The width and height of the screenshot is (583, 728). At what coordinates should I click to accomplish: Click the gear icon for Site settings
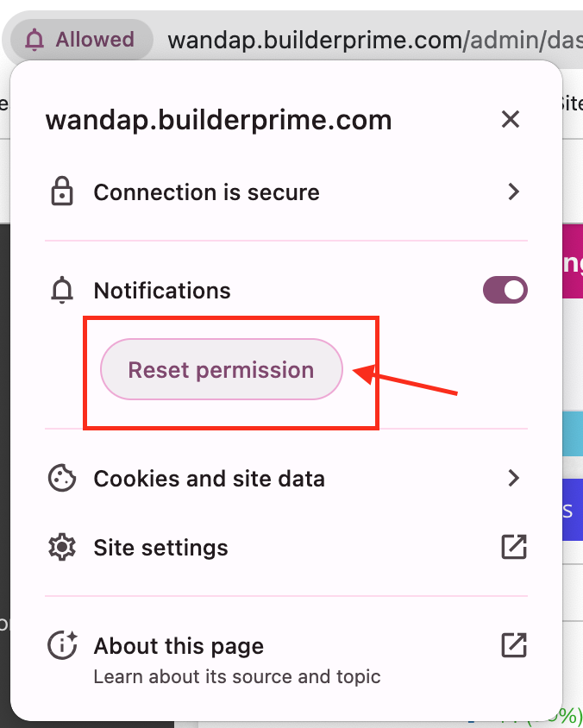pyautogui.click(x=62, y=547)
